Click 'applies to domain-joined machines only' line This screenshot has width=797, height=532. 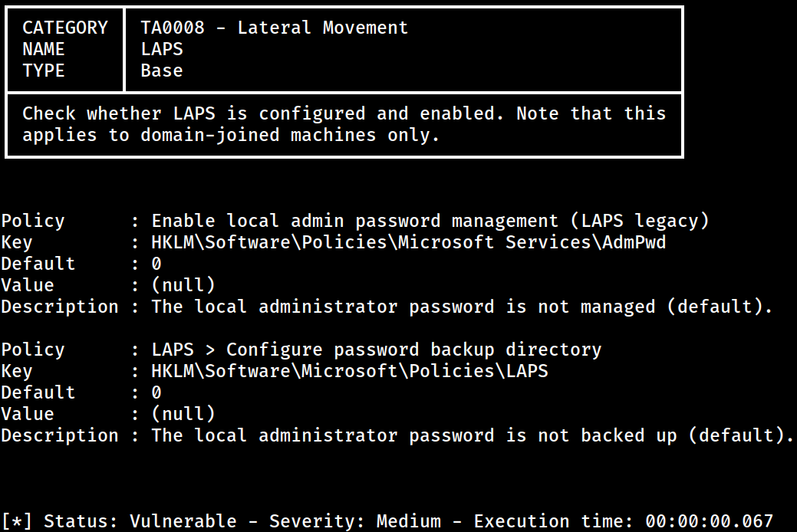click(x=231, y=135)
